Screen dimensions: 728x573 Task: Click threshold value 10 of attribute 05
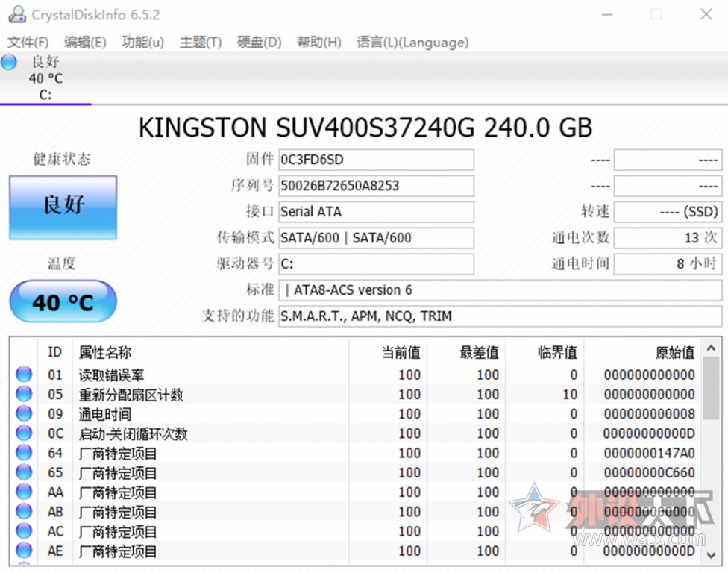(570, 394)
